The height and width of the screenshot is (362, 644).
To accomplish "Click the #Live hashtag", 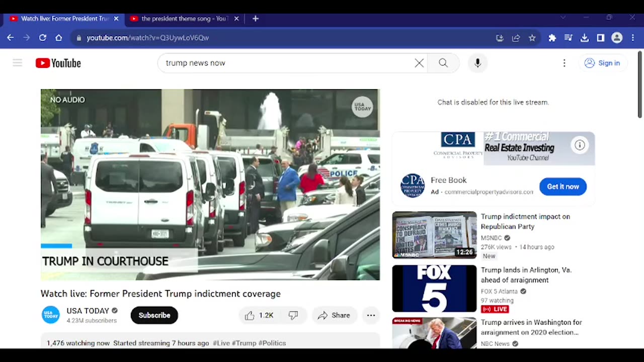I will 221,343.
